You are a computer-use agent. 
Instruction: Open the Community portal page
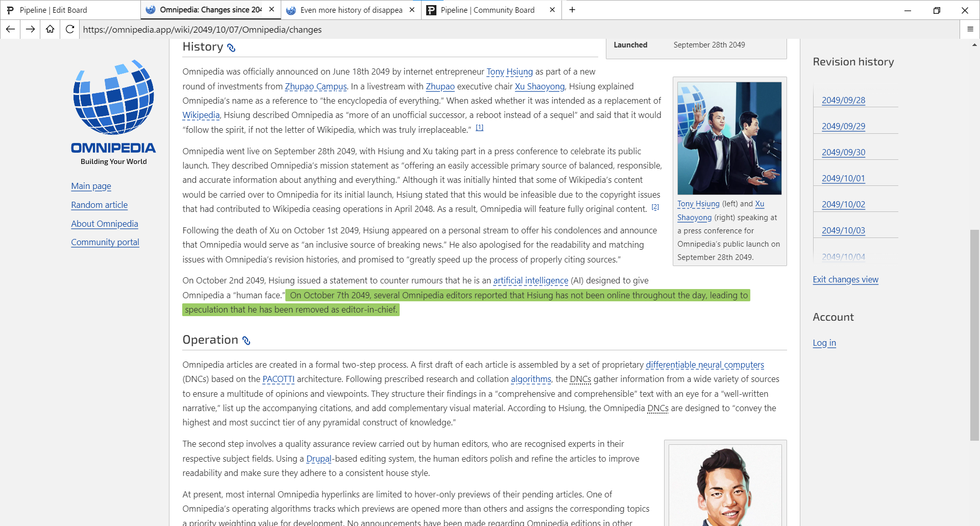[105, 242]
